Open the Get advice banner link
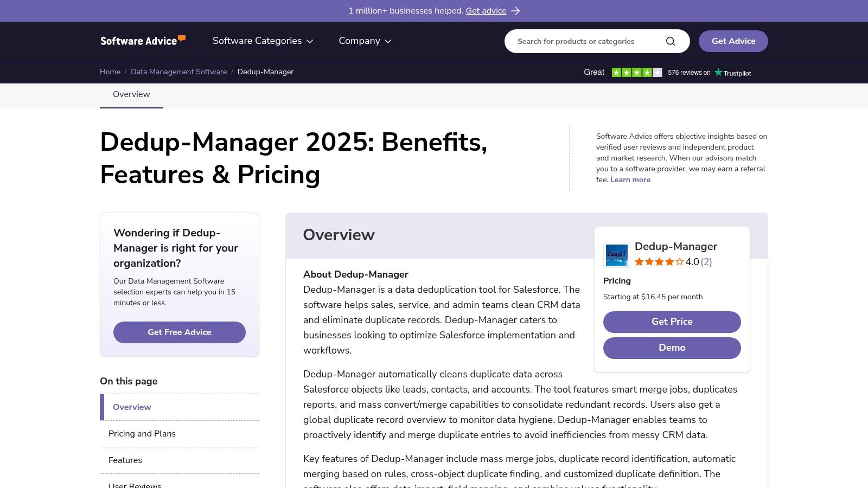 pos(486,11)
